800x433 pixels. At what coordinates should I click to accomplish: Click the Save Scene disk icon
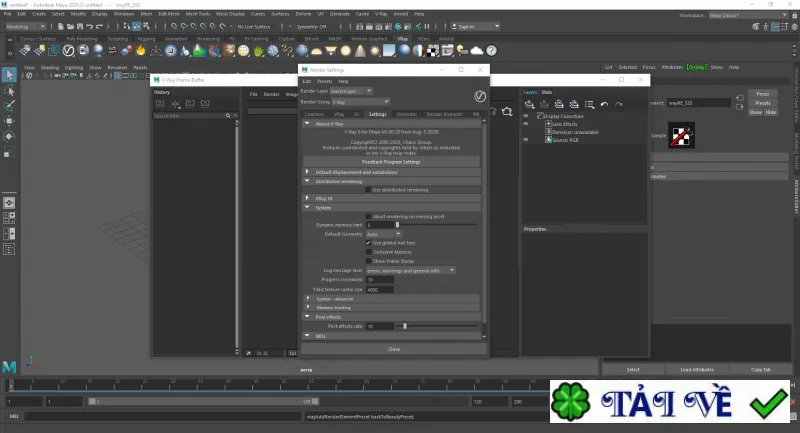80,27
